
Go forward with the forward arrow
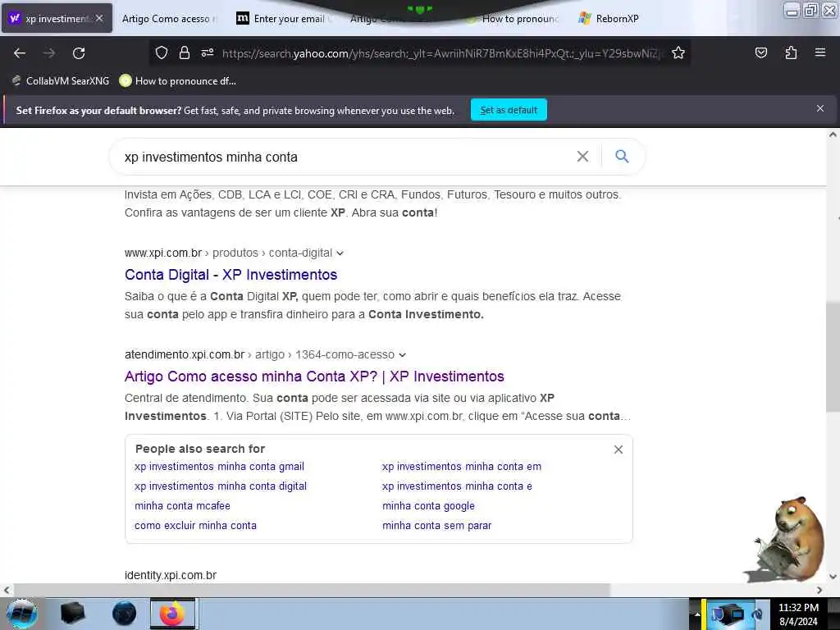click(x=49, y=53)
